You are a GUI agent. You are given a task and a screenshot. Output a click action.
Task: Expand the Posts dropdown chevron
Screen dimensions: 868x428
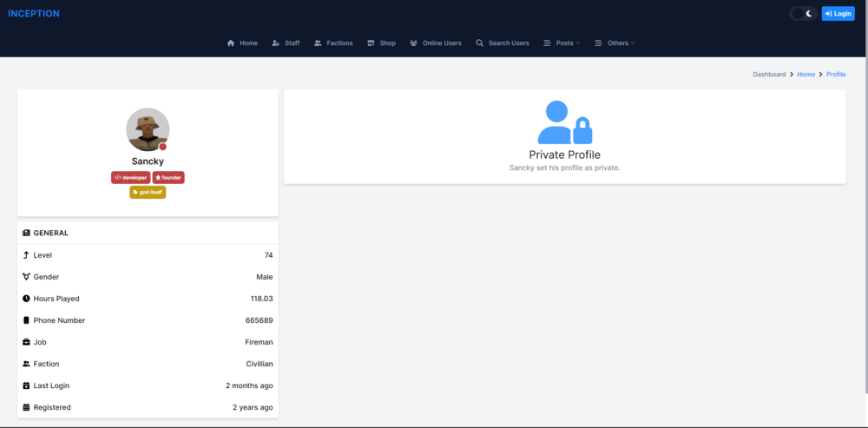(578, 43)
